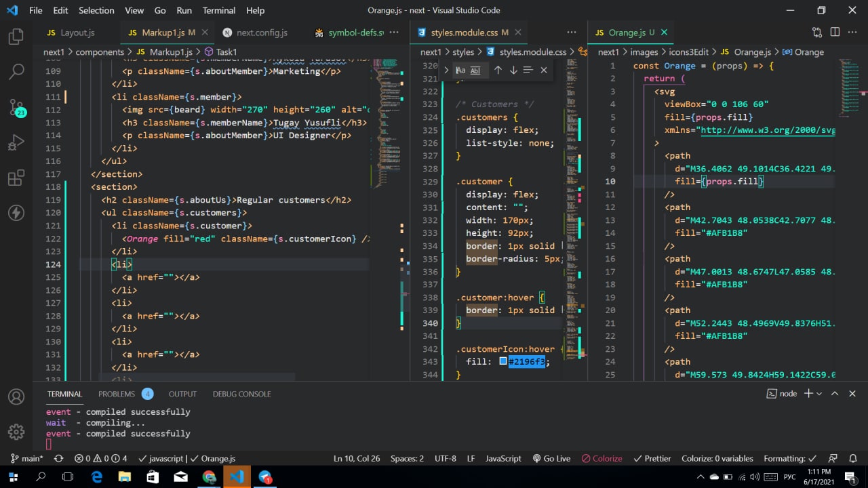This screenshot has width=868, height=488.
Task: Toggle Formatting checkmark in the status bar
Action: 791,458
